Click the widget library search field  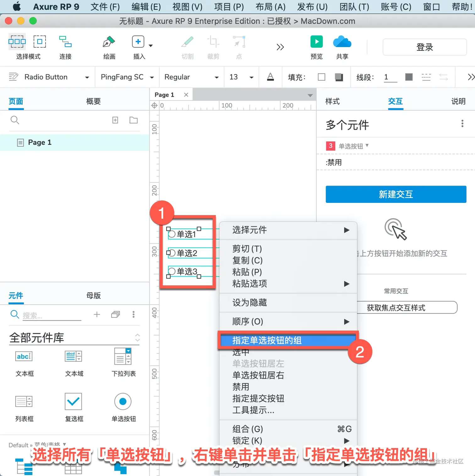[52, 316]
